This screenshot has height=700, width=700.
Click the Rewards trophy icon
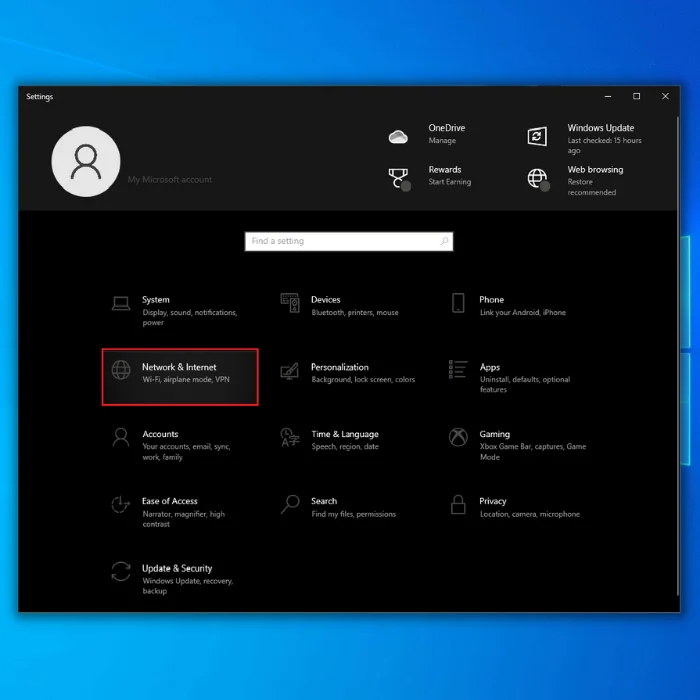click(399, 179)
